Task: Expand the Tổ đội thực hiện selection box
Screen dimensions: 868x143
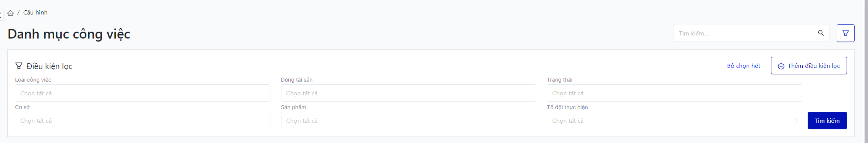Action: coord(674,121)
